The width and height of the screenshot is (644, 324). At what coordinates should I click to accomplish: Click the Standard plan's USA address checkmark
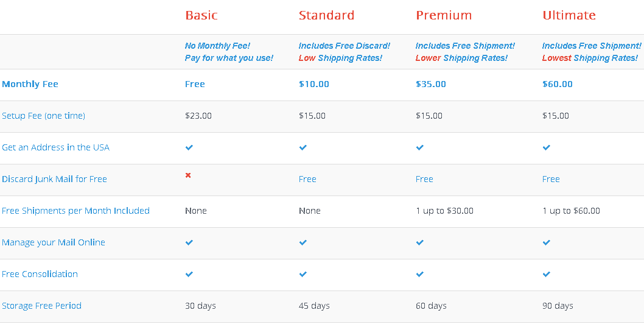coord(303,147)
